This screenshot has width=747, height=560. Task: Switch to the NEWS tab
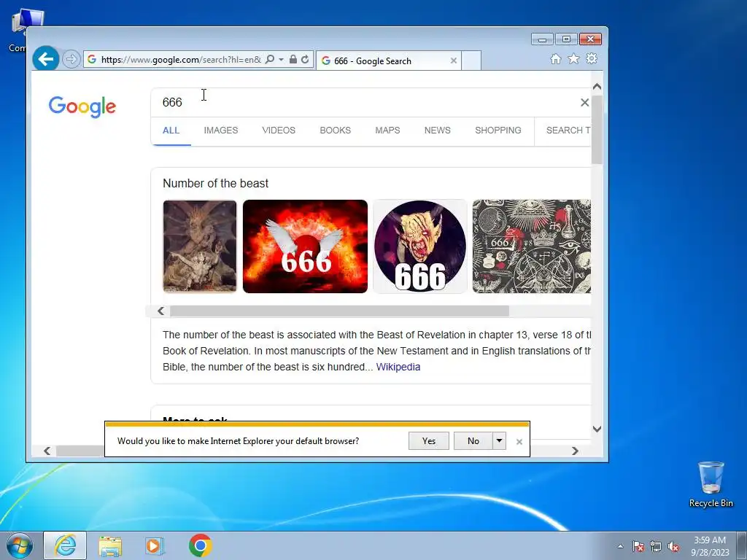[x=438, y=130]
